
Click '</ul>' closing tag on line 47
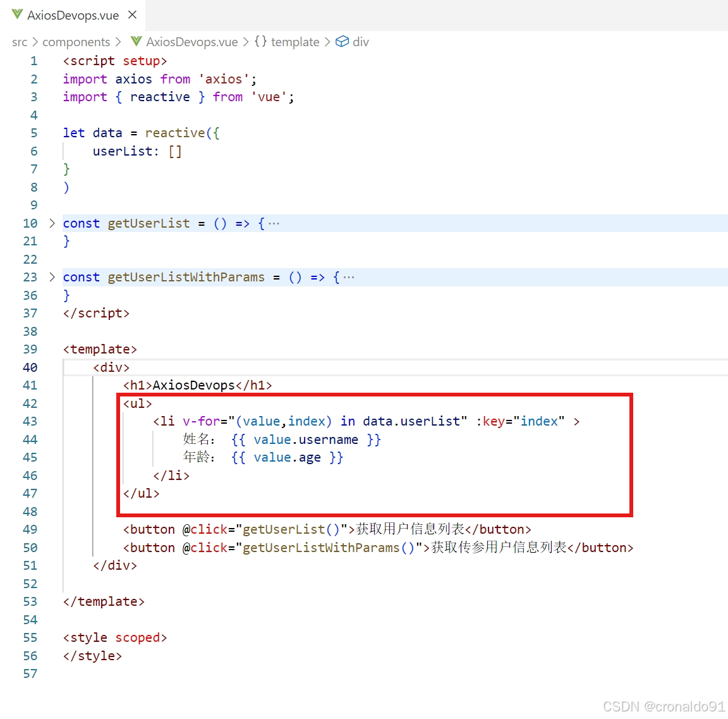[x=141, y=493]
